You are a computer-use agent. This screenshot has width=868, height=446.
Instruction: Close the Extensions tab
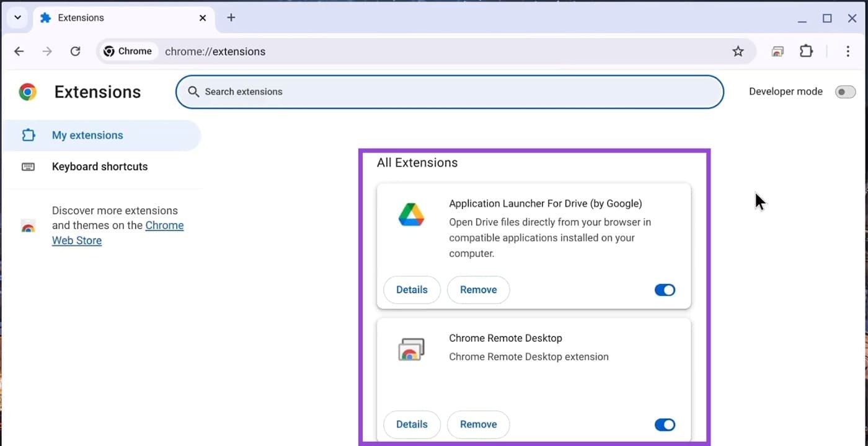(x=203, y=18)
